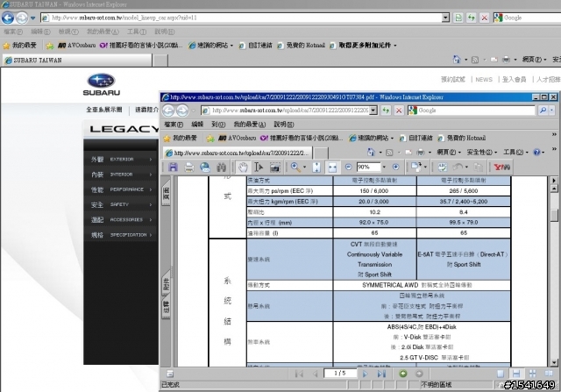Jump to last page of PDF

pyautogui.click(x=381, y=374)
